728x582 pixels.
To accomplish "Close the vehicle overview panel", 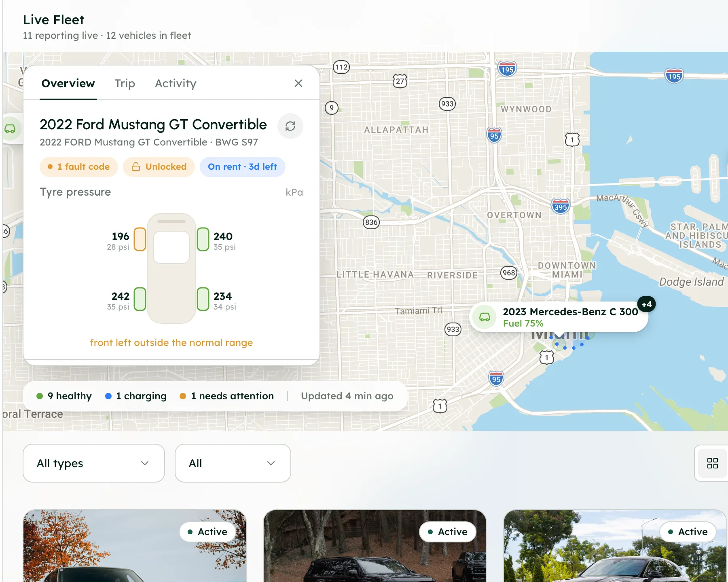I will [x=298, y=83].
